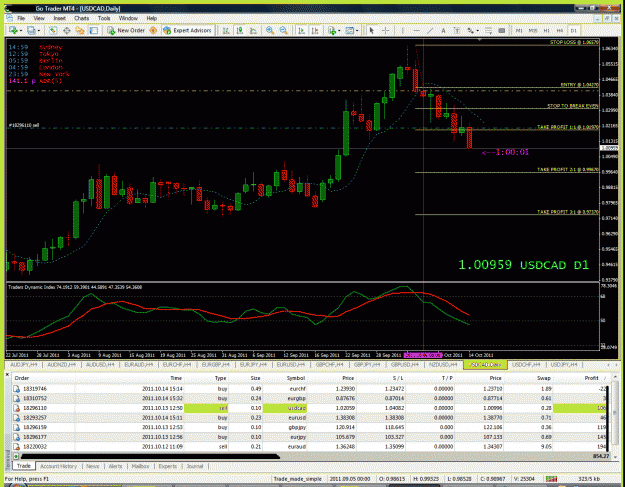Click the Zoom Out magnifier icon
The image size is (625, 487).
[x=283, y=30]
